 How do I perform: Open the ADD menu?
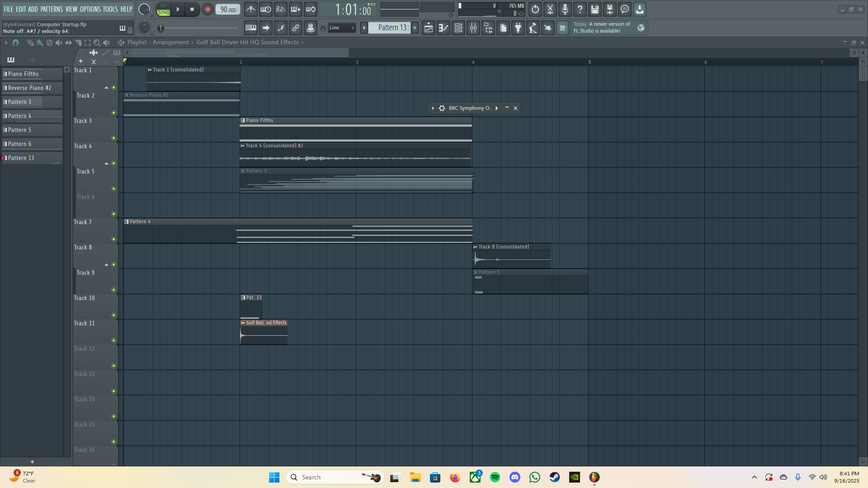[33, 9]
